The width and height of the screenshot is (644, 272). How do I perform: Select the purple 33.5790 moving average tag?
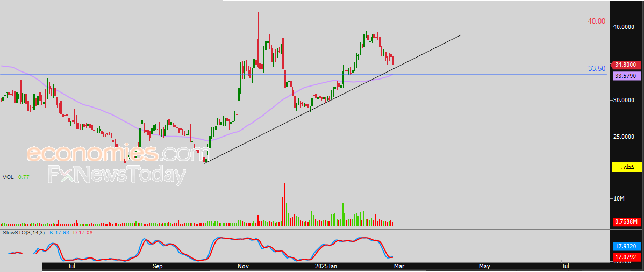pos(626,76)
